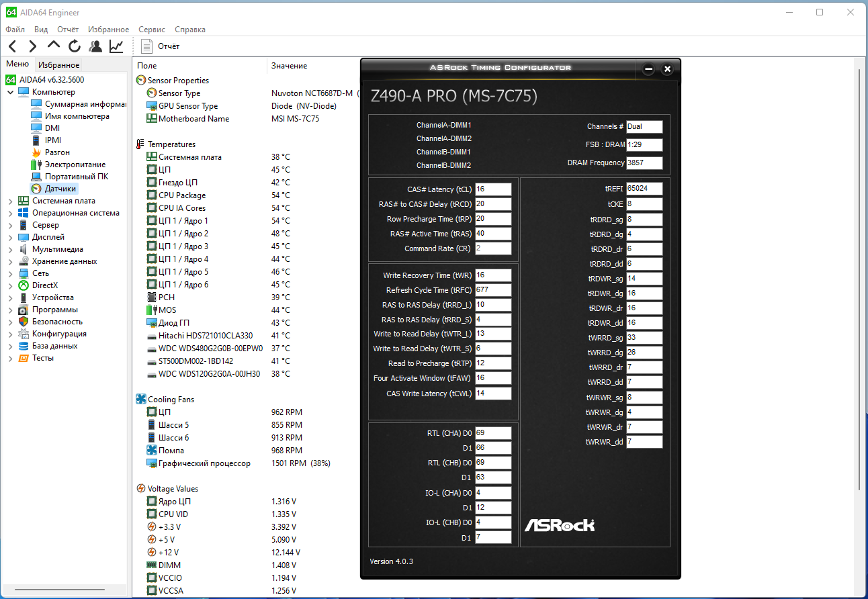868x599 pixels.
Task: Open the Файл menu
Action: point(15,30)
